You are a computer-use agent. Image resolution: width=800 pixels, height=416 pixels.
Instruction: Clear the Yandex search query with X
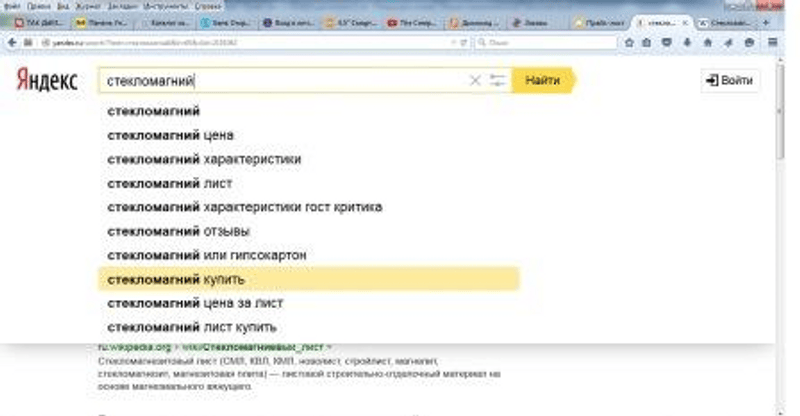(475, 80)
